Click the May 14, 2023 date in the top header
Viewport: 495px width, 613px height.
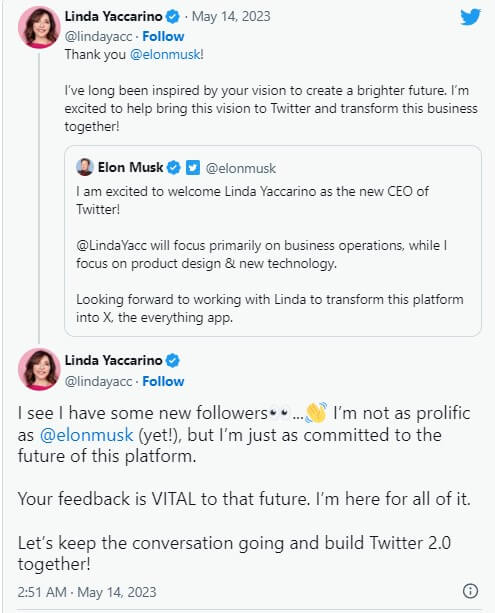[x=231, y=16]
